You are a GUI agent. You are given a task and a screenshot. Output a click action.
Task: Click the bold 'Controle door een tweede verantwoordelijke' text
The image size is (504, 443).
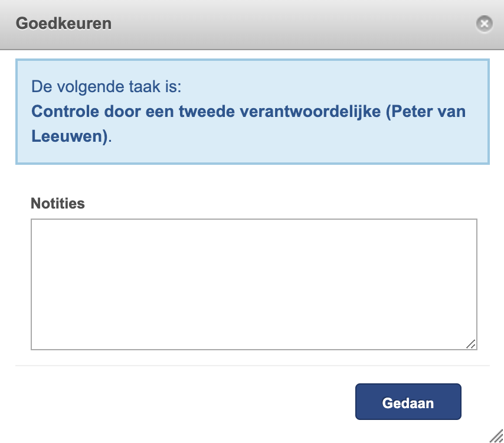click(x=206, y=112)
